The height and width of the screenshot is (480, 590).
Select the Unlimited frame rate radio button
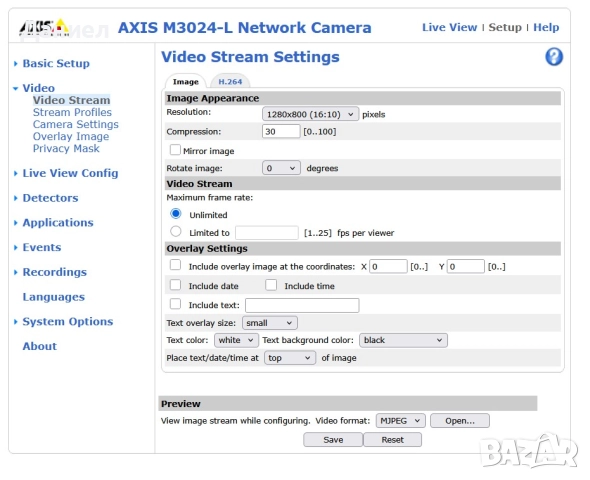pos(176,214)
